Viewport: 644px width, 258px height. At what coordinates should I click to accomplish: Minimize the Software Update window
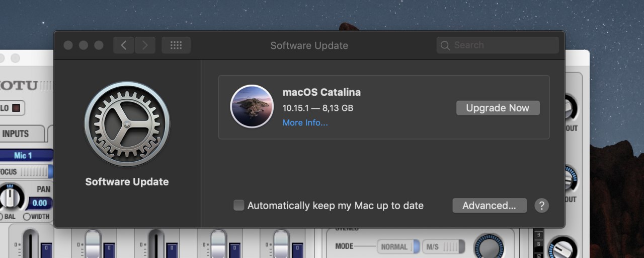click(x=84, y=45)
